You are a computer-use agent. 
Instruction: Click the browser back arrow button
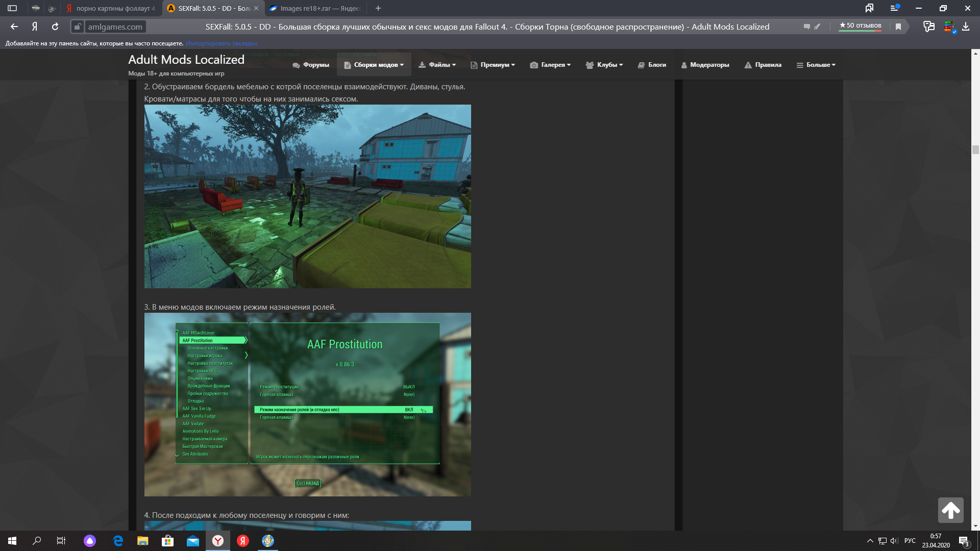(14, 27)
